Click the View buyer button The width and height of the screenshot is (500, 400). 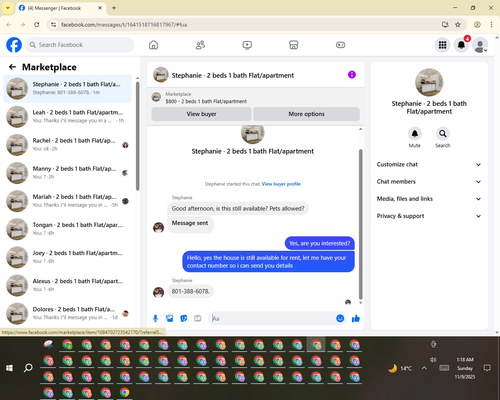point(201,114)
